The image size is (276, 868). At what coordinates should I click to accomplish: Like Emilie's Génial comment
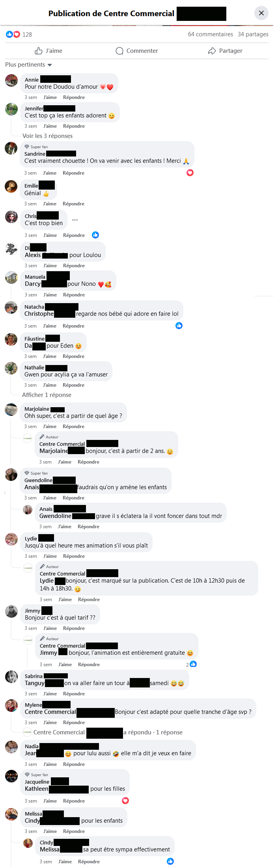point(50,204)
